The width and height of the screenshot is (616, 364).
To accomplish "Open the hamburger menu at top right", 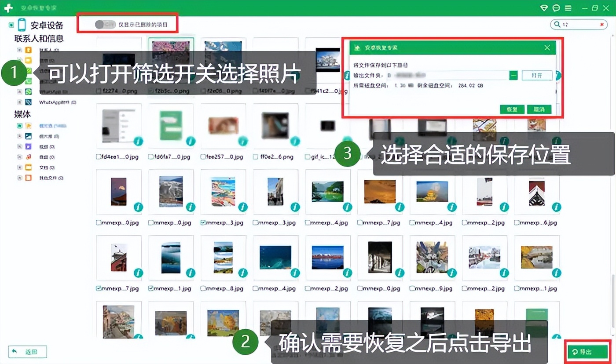I will pyautogui.click(x=568, y=8).
